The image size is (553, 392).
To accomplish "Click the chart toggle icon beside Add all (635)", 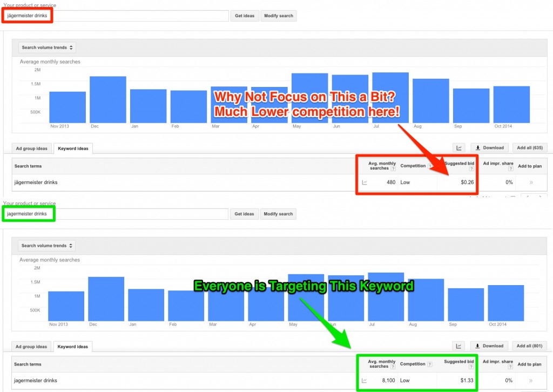I will [x=460, y=148].
